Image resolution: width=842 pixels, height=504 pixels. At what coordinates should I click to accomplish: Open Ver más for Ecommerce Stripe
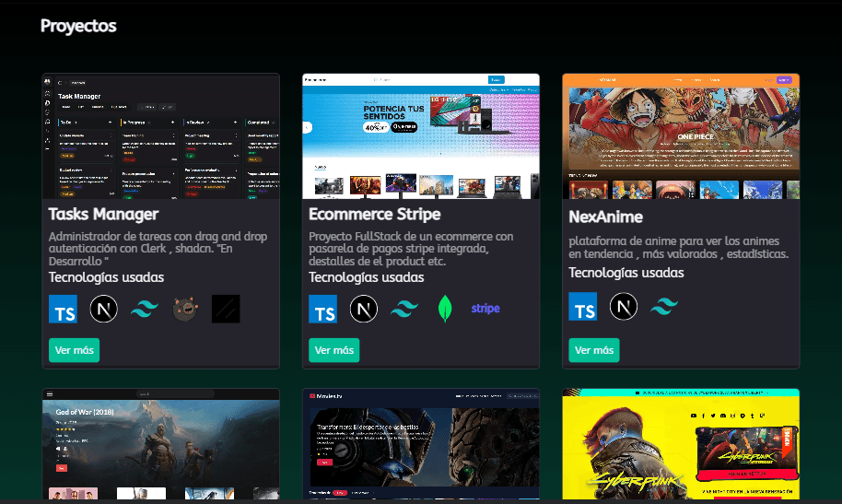[x=334, y=350]
